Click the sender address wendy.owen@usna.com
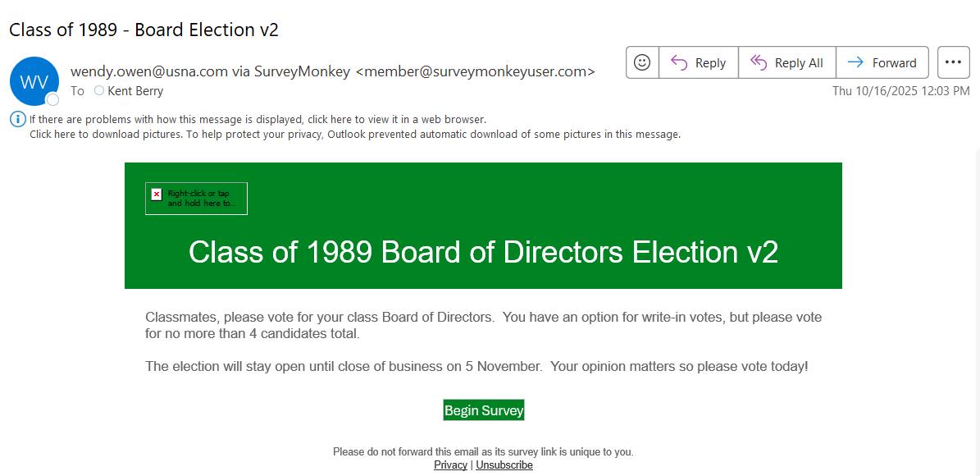This screenshot has height=476, width=980. (x=149, y=71)
